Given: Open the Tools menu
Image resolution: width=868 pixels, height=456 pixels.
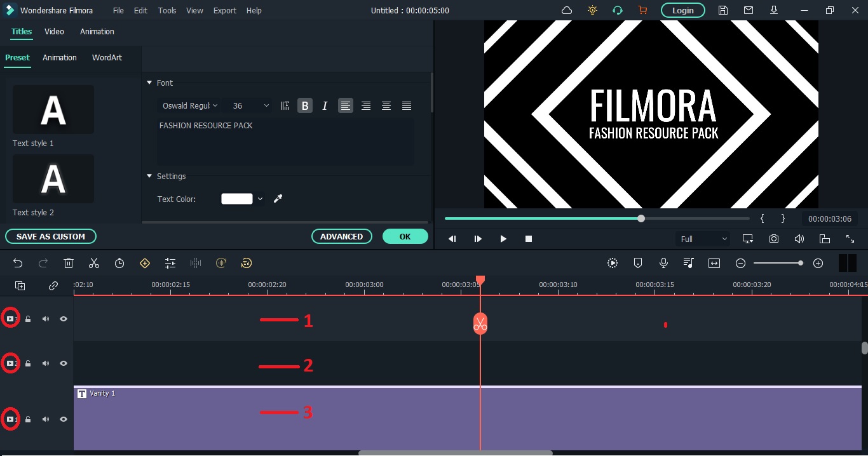Looking at the screenshot, I should [x=167, y=10].
